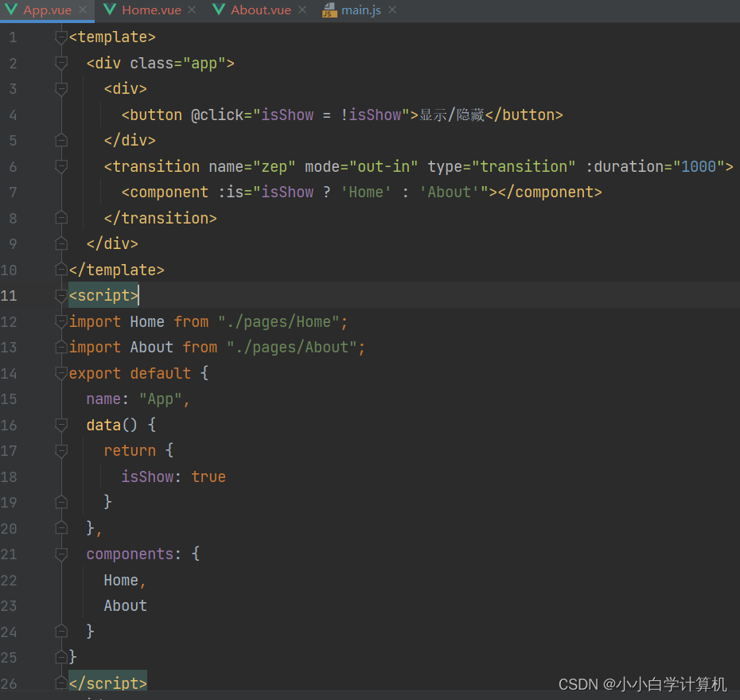This screenshot has width=740, height=700.
Task: Click the Vue icon on Home.vue tab
Action: (x=110, y=10)
